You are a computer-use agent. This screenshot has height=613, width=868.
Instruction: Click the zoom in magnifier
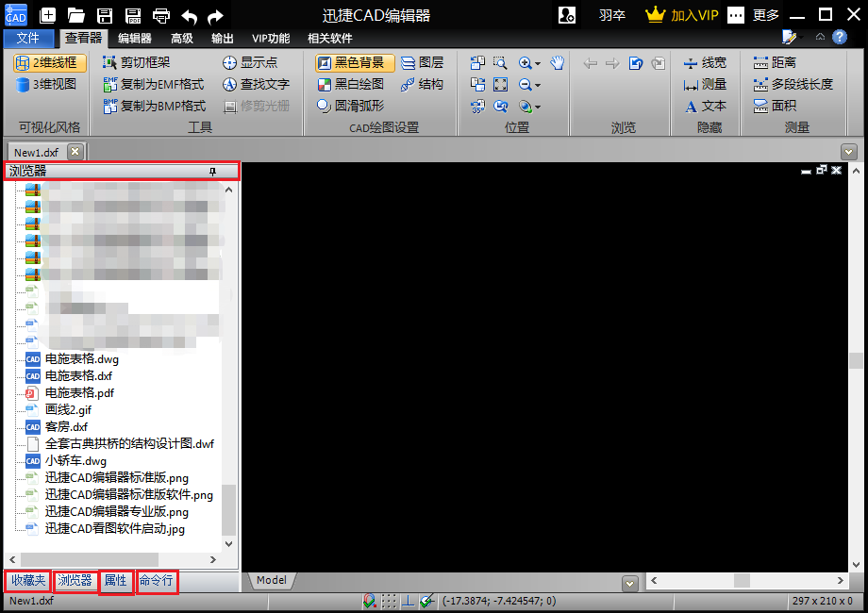pyautogui.click(x=525, y=62)
